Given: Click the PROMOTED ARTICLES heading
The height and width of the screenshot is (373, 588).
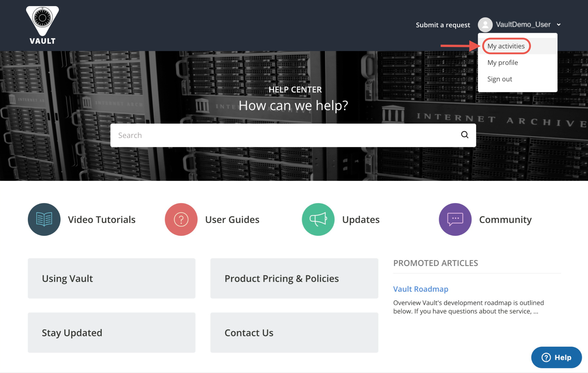Looking at the screenshot, I should (x=435, y=263).
